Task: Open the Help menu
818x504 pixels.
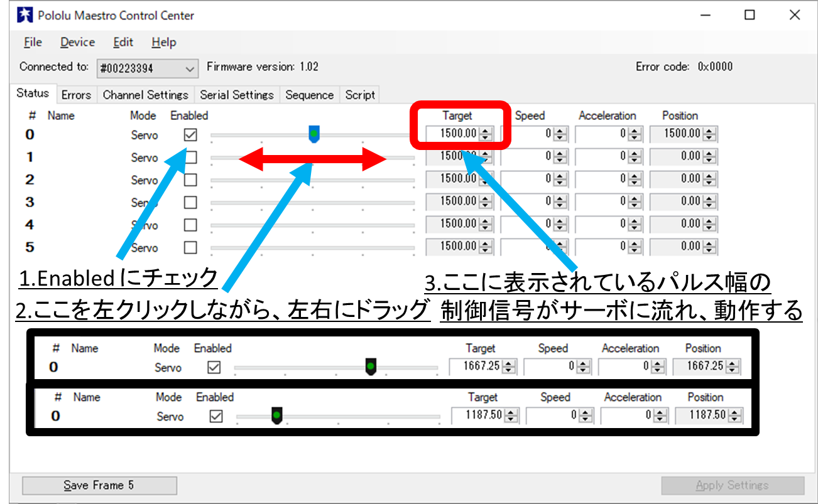Action: tap(164, 42)
